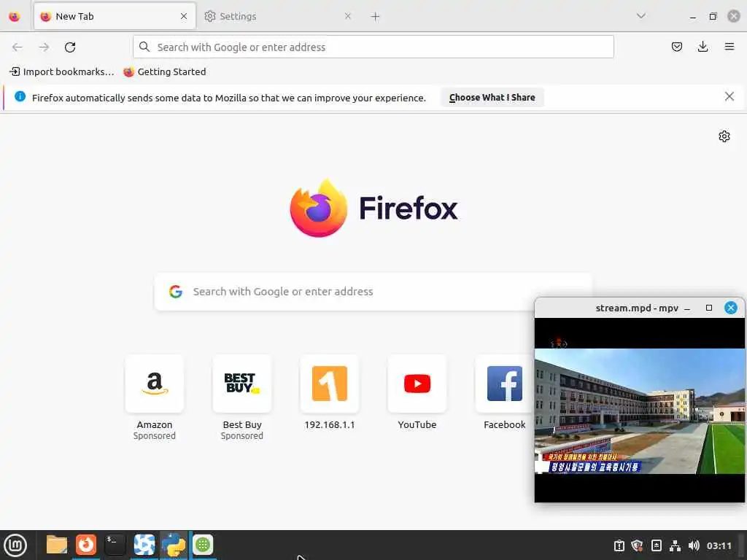Open a new tab with the plus button
This screenshot has width=747, height=560.
(376, 17)
